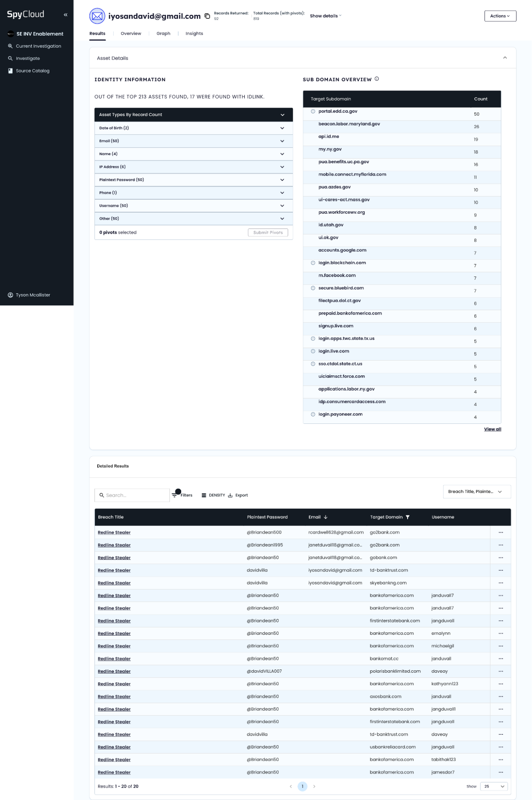Screen dimensions: 532x800
Task: Change table row DENSITY
Action: pos(213,495)
